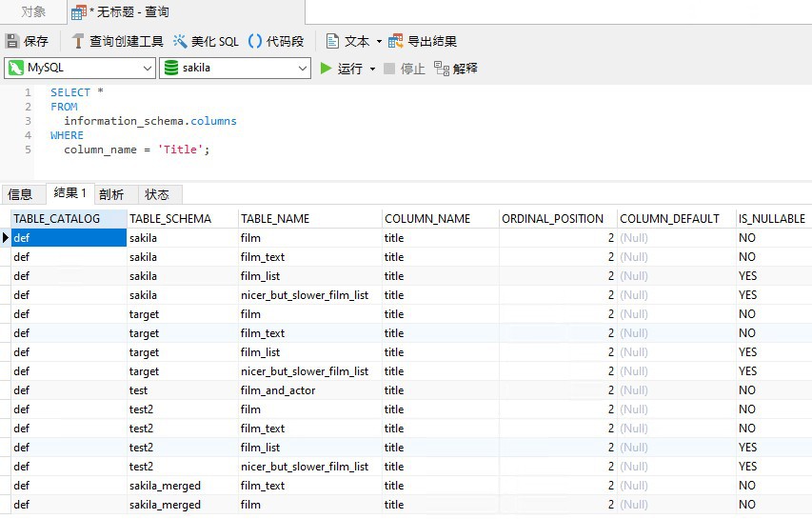Select film cell in sakila first row
This screenshot has height=519, width=812.
(309, 238)
